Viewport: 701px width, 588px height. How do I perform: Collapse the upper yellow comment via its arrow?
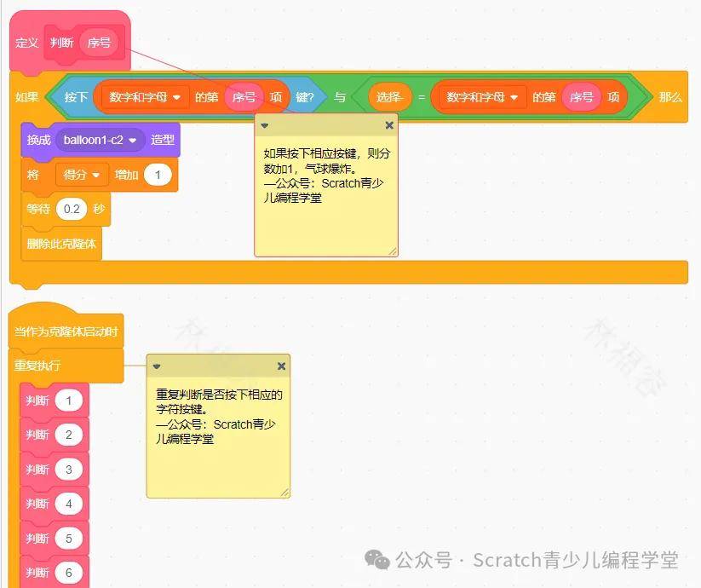click(x=265, y=125)
